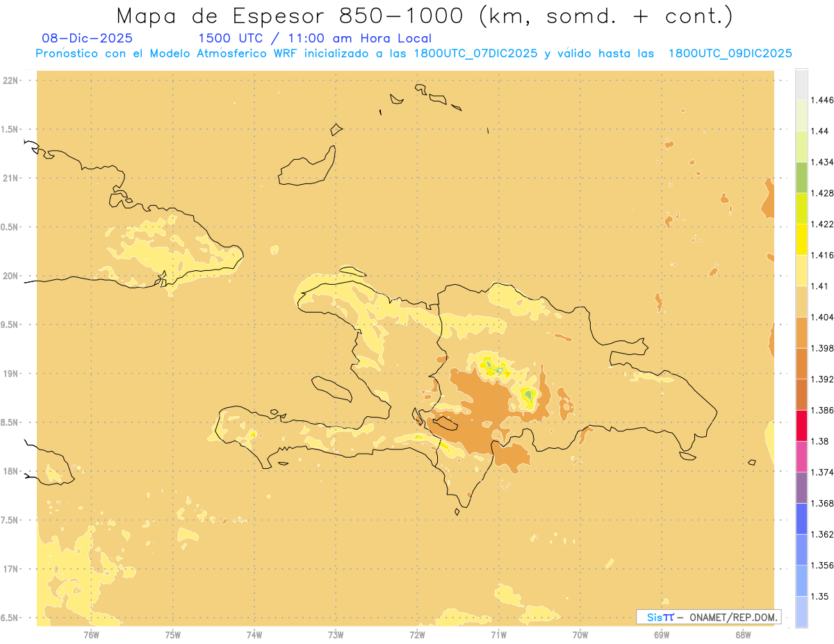Click the 68W longitude label
The height and width of the screenshot is (644, 834).
tap(743, 634)
